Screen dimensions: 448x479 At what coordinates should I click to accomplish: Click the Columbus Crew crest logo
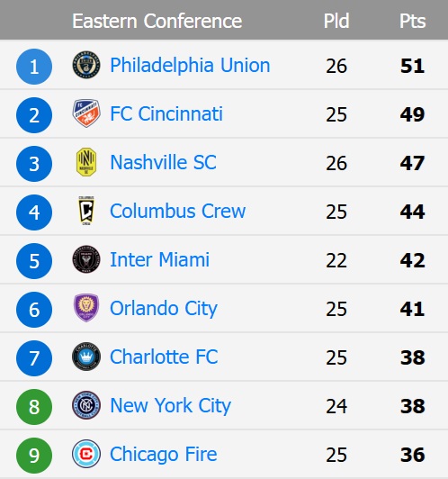(x=86, y=211)
